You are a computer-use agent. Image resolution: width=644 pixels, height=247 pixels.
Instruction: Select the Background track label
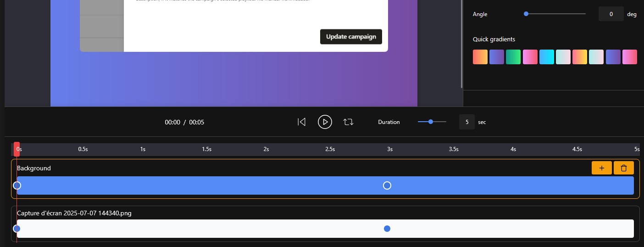tap(34, 168)
